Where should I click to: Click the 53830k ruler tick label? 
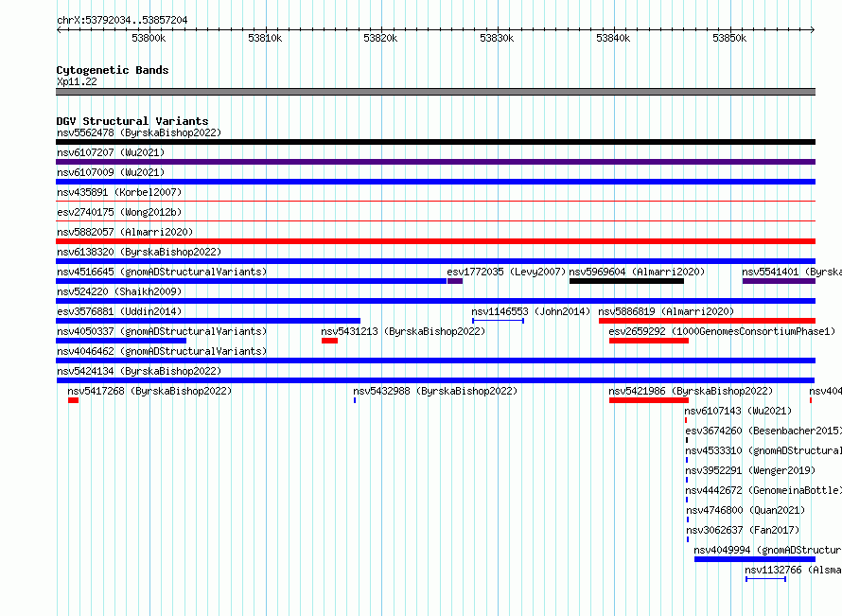(498, 38)
